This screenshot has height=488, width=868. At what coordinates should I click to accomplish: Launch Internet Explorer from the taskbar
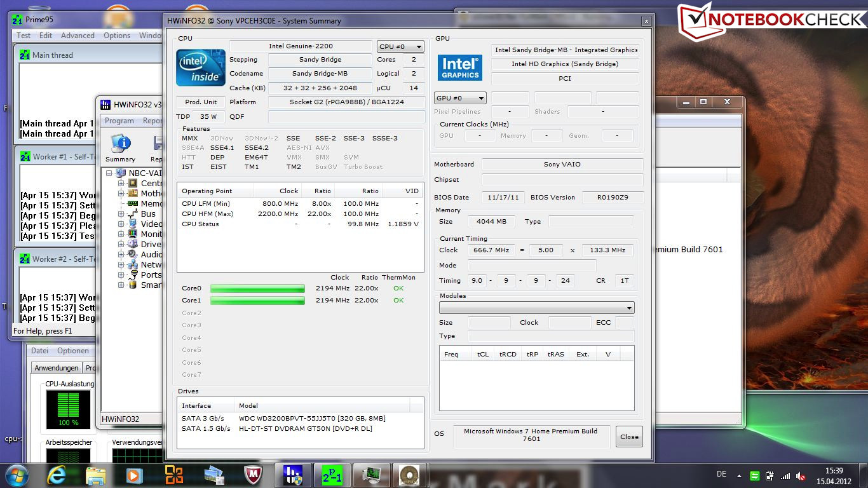click(57, 475)
